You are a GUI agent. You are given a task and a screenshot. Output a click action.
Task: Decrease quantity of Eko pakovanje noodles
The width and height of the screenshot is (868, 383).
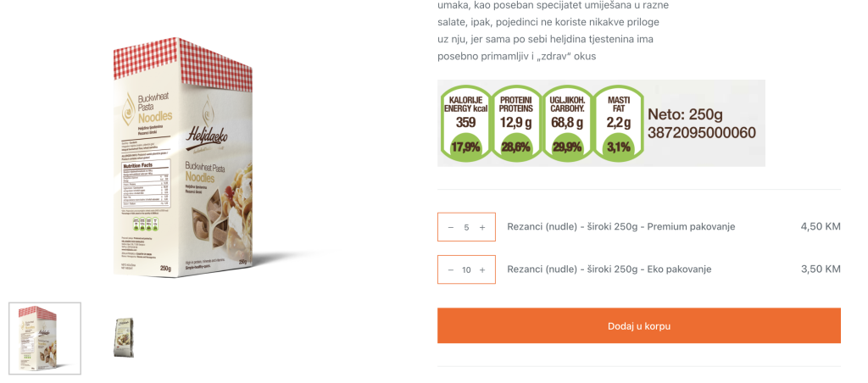pos(451,270)
